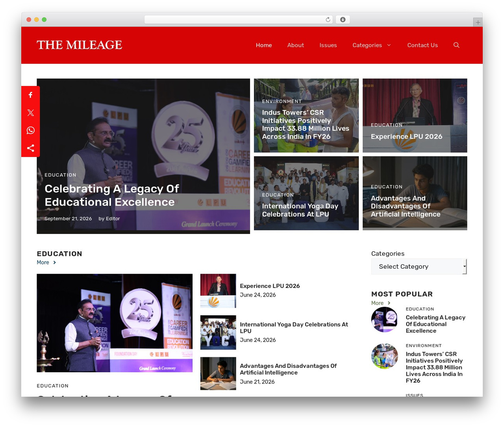
Task: Click round thumbnail for Celebrating A Legacy
Action: click(384, 319)
